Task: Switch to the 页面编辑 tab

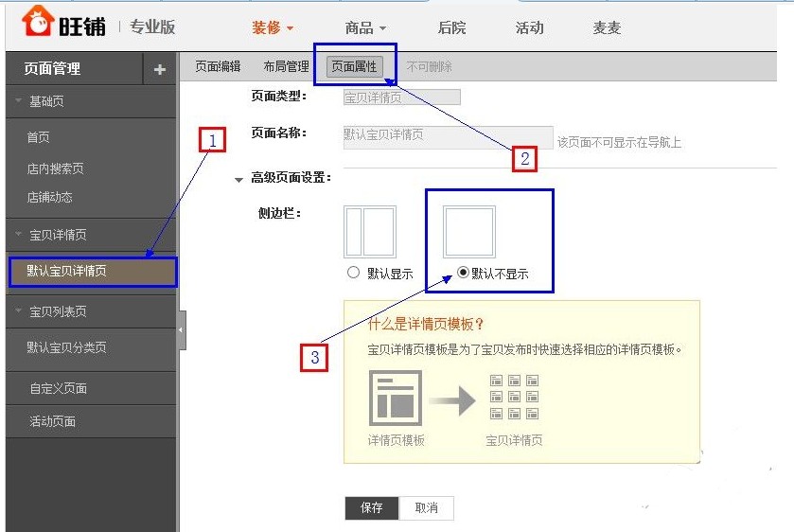Action: [218, 67]
